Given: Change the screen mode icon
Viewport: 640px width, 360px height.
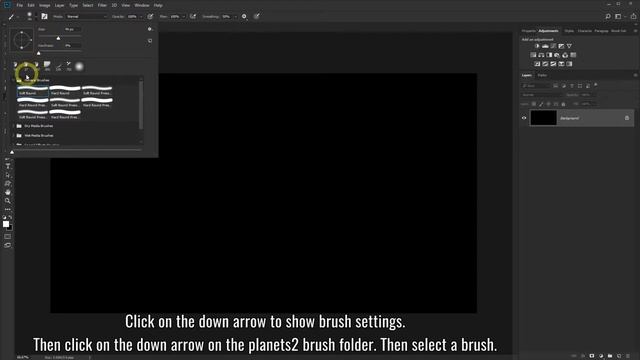Looking at the screenshot, I should tap(8, 245).
